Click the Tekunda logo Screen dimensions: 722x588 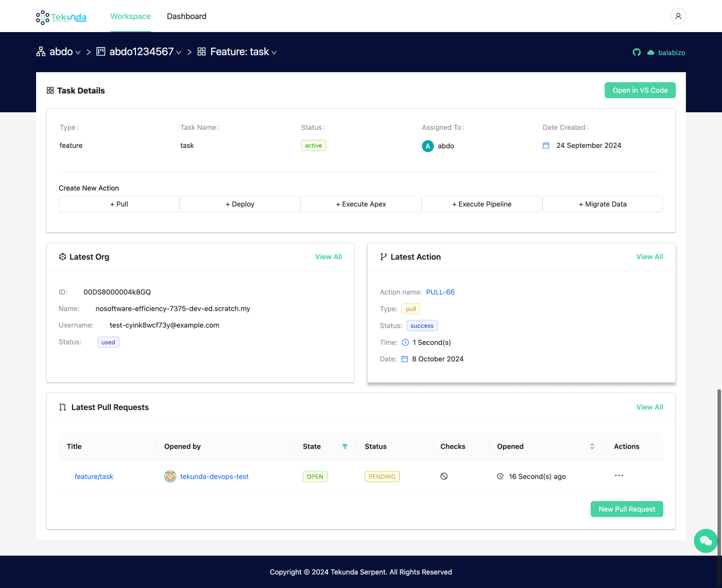(61, 17)
